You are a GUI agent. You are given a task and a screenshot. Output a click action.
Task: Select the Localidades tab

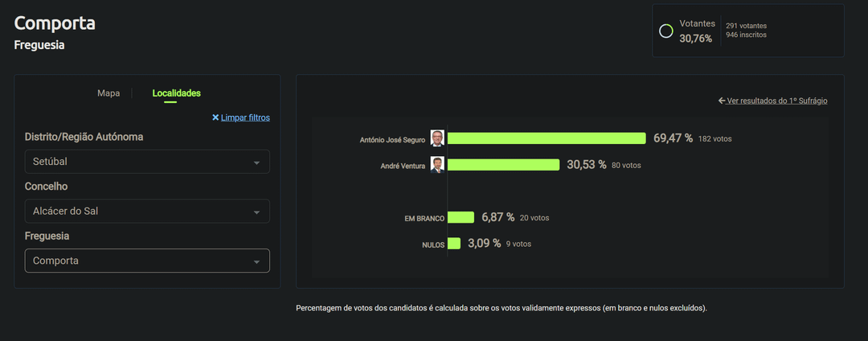[x=176, y=93]
